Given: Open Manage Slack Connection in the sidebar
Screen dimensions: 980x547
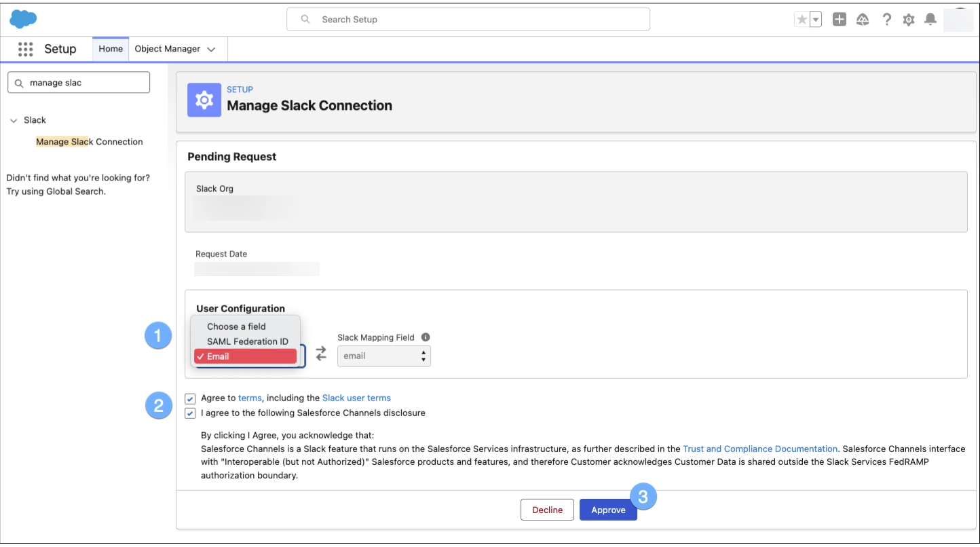Looking at the screenshot, I should (90, 142).
